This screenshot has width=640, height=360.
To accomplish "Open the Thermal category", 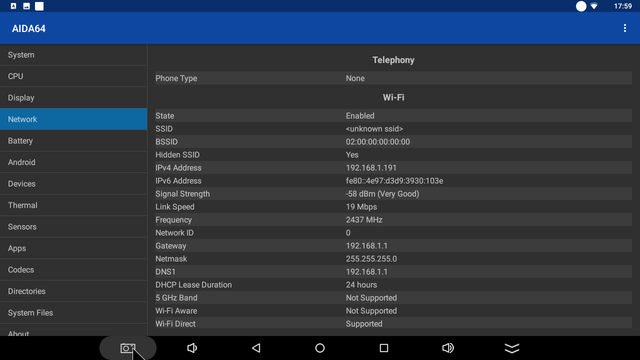I will point(73,205).
